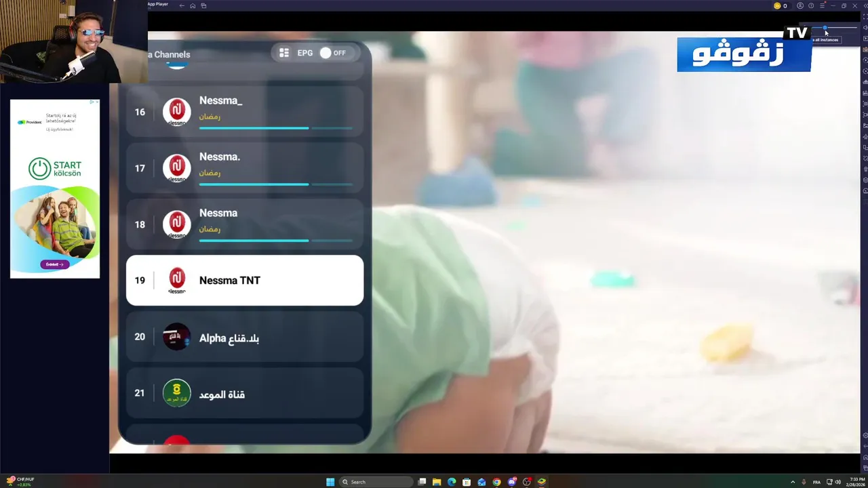Click progress bar under Nessma_ channel 16
Viewport: 868px width, 488px height.
(275, 127)
